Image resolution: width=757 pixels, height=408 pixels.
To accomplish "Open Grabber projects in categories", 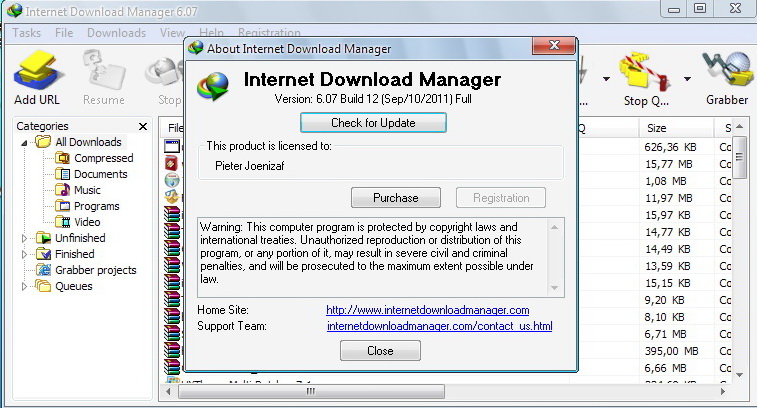I will tap(96, 270).
